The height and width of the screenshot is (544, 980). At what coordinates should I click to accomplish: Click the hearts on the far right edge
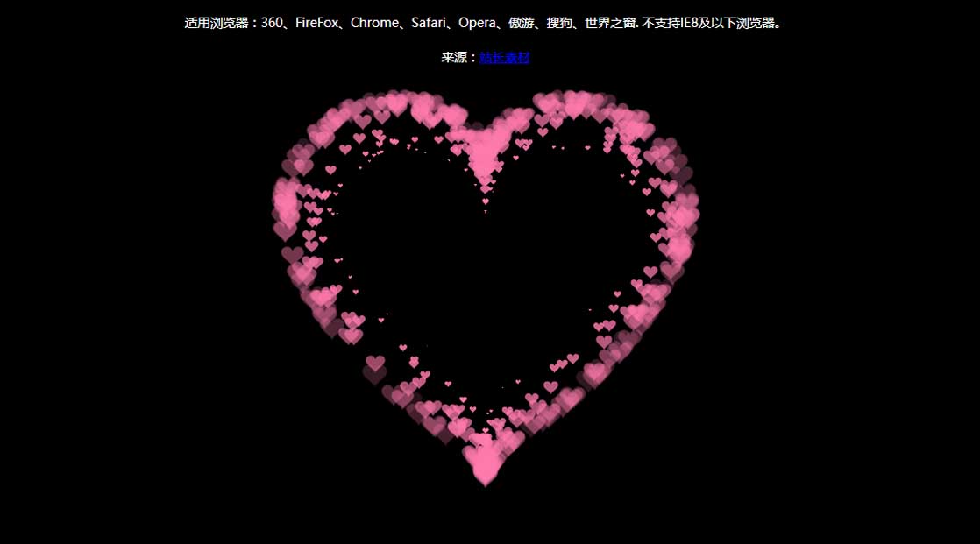(680, 215)
